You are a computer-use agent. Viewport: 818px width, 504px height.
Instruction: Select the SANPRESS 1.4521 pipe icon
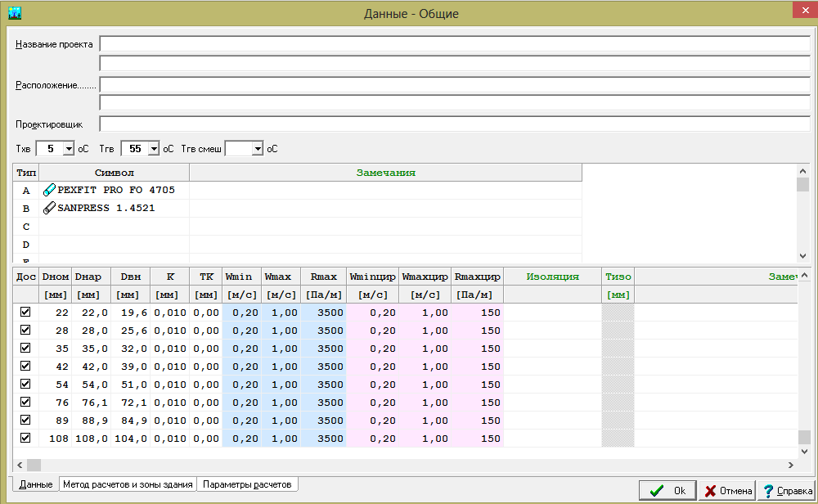click(49, 208)
